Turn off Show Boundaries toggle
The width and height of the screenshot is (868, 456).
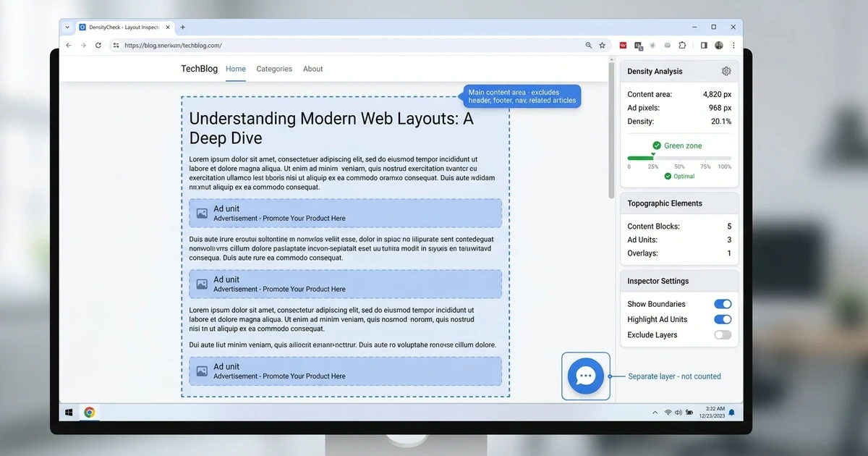[x=723, y=304]
